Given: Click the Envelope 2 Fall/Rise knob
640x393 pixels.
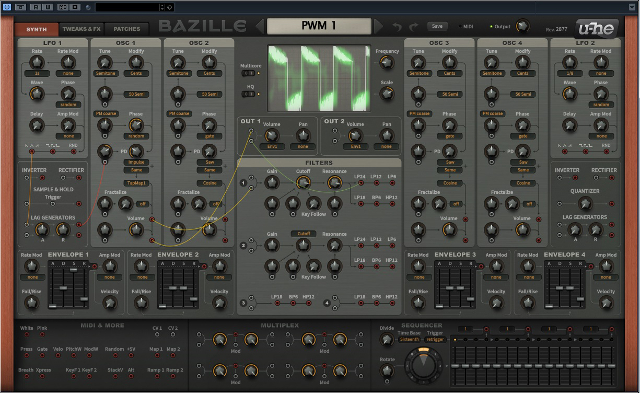Looking at the screenshot, I should (x=141, y=303).
